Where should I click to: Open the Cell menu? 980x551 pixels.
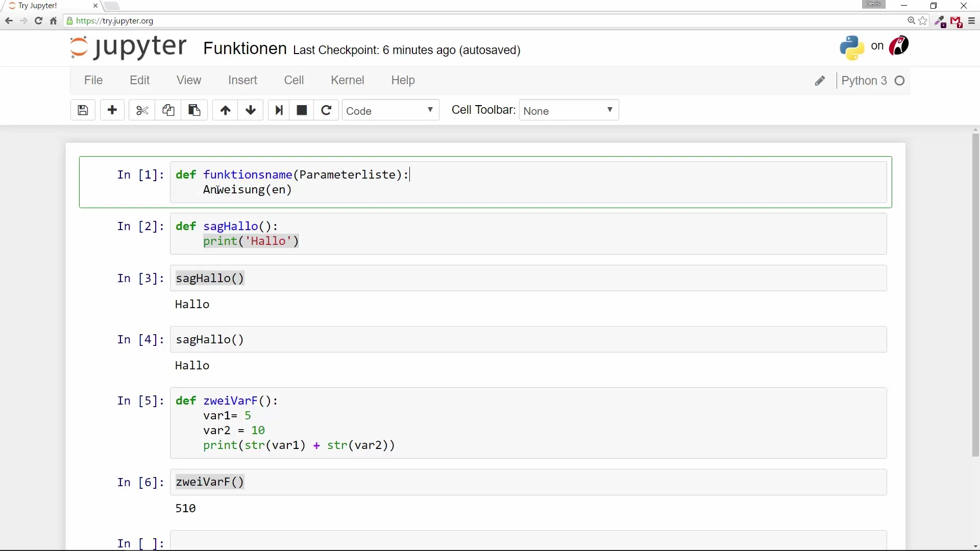pyautogui.click(x=294, y=80)
